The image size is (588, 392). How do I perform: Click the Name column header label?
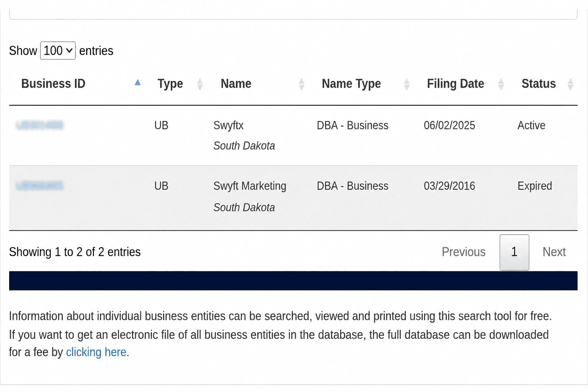(236, 83)
